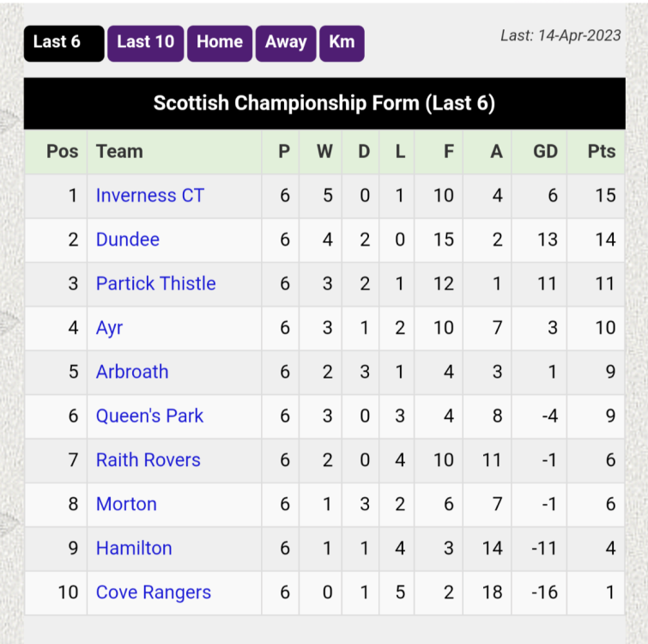This screenshot has height=644, width=648.
Task: Show the Away form table
Action: point(286,44)
